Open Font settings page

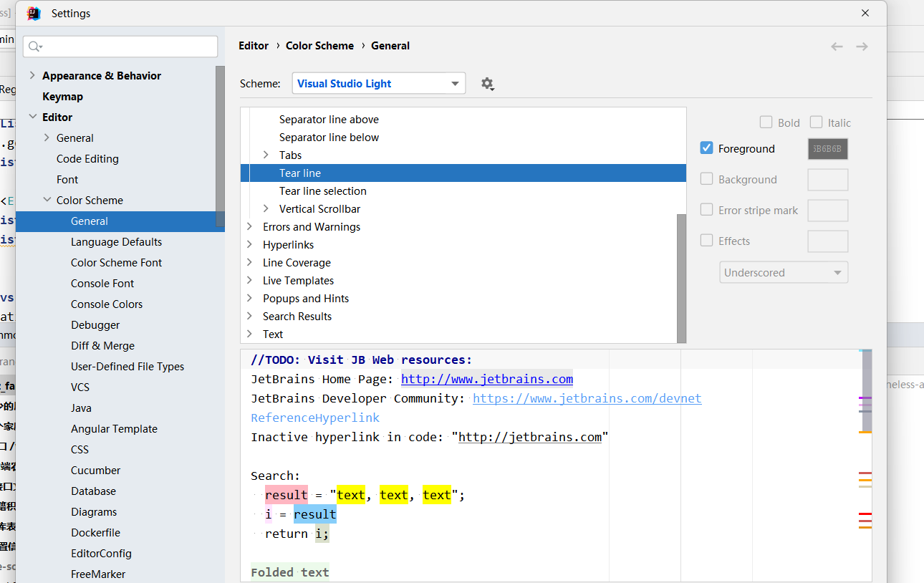(x=67, y=179)
